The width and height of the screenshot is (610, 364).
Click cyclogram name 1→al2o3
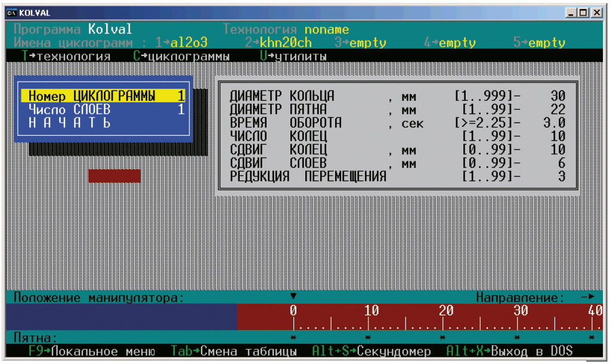tap(181, 42)
